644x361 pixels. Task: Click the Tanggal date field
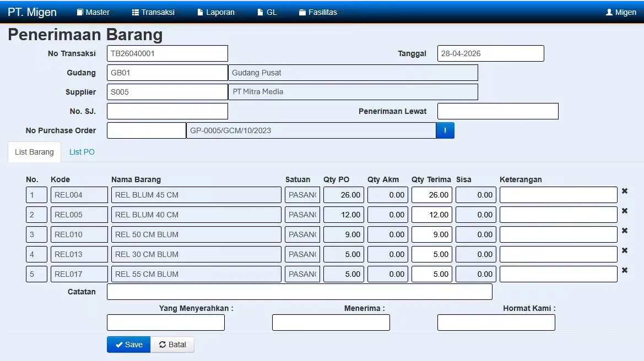pyautogui.click(x=491, y=53)
